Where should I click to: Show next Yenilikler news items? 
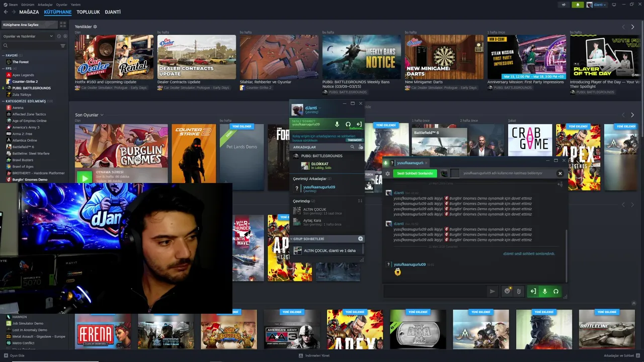pyautogui.click(x=632, y=27)
